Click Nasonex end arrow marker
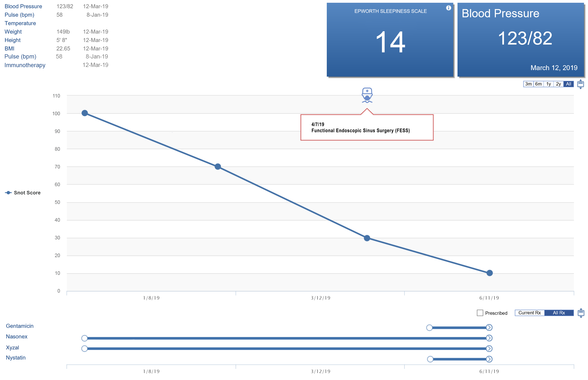Screen dimensions: 588x380 pyautogui.click(x=489, y=338)
